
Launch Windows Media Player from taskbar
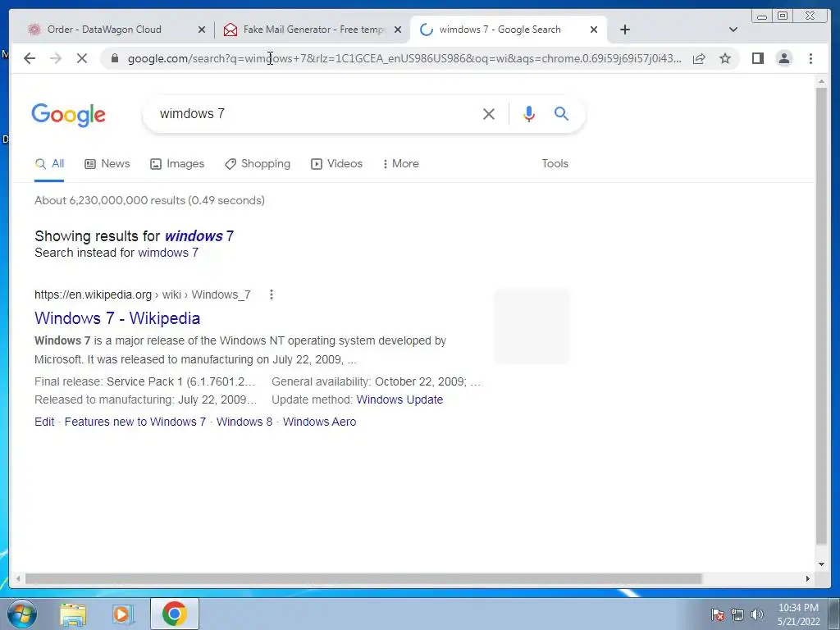(123, 614)
